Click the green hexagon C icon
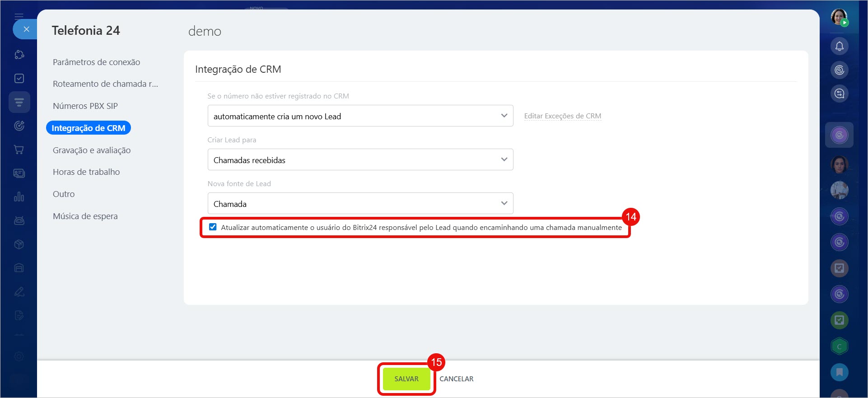Viewport: 868px width, 398px height. pyautogui.click(x=839, y=346)
